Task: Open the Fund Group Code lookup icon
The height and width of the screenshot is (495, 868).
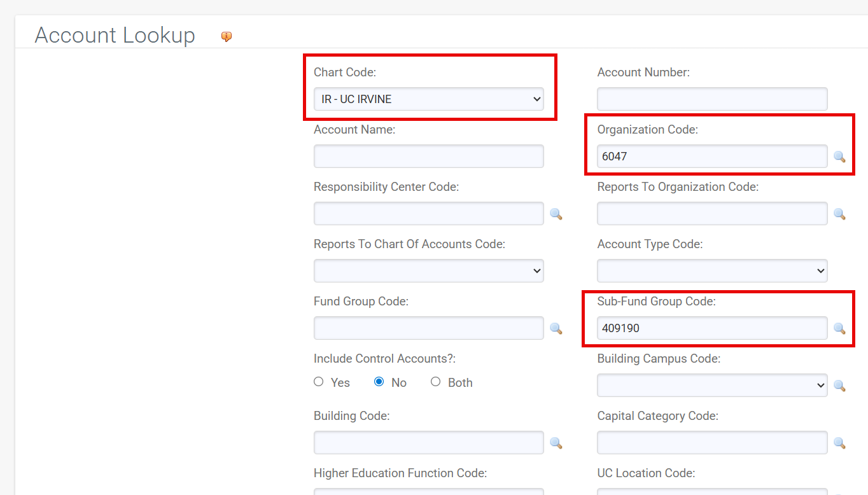Action: coord(556,328)
